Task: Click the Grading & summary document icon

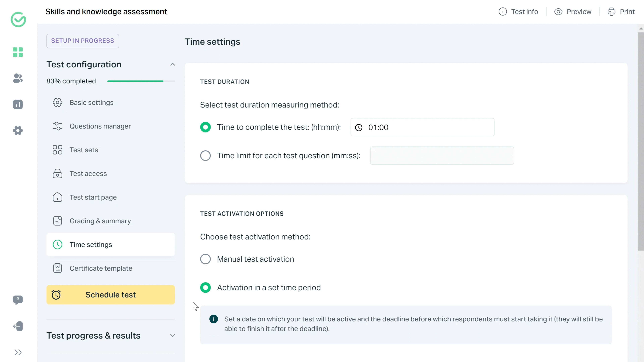Action: point(58,221)
